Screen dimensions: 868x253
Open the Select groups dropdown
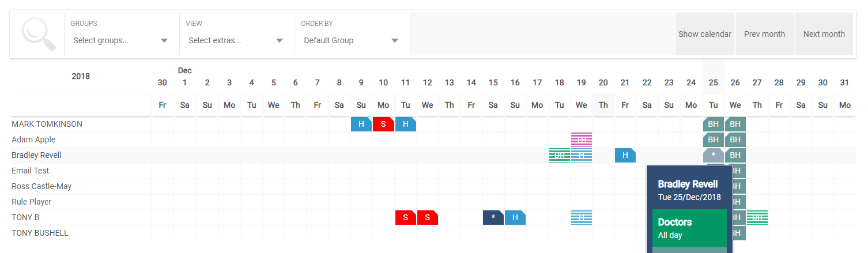pos(120,40)
